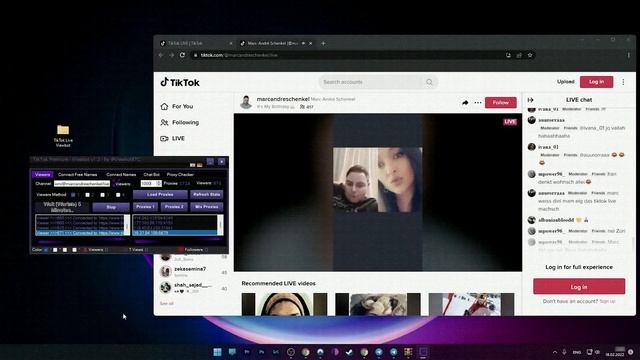
Task: Go forward in the browser
Action: click(171, 55)
